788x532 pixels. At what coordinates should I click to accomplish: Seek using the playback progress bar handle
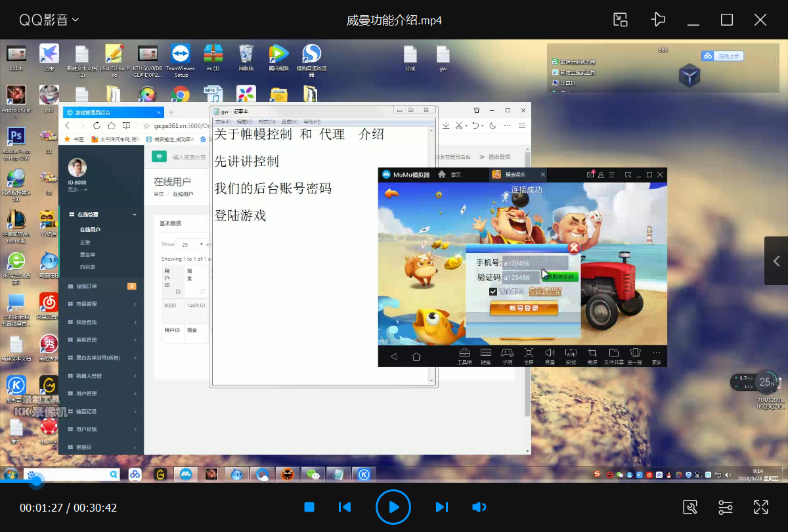pos(36,481)
